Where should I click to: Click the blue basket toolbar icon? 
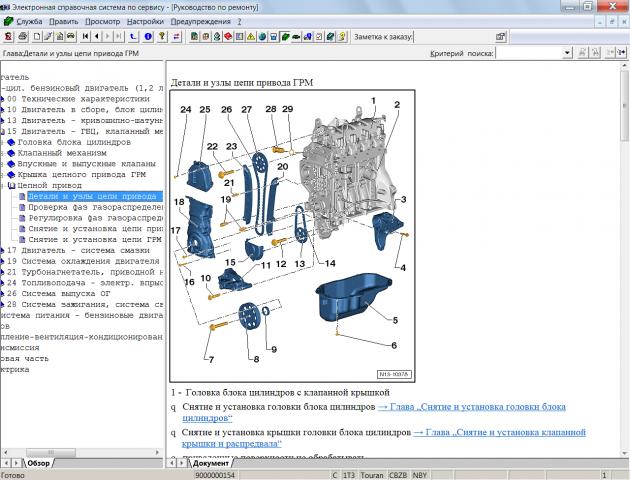coord(274,37)
